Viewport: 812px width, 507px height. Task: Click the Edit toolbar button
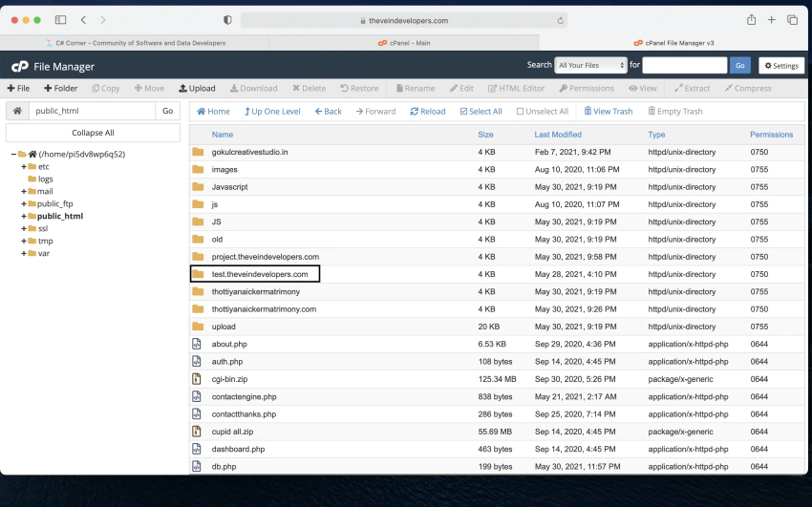461,88
